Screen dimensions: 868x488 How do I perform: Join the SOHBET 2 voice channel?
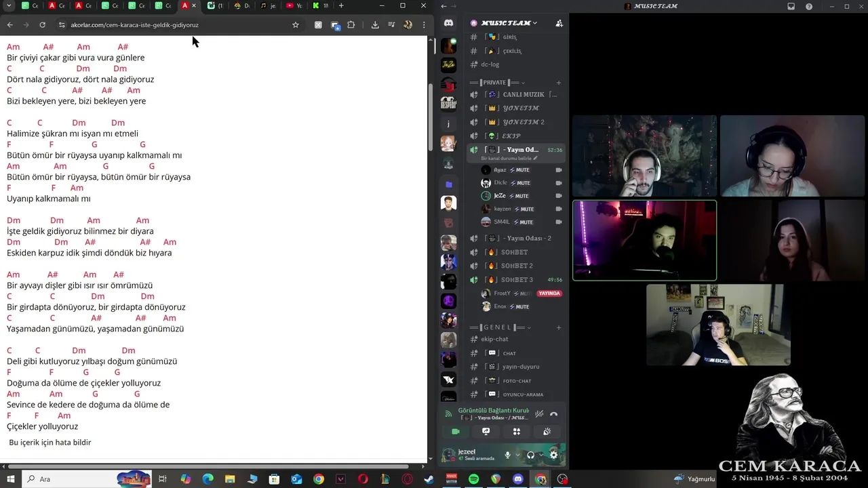click(516, 266)
